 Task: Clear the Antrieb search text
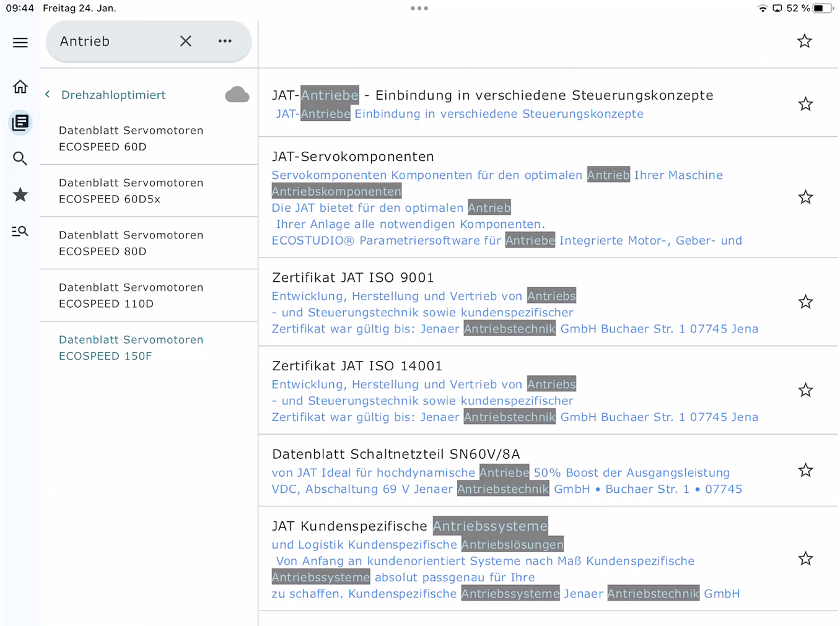point(186,41)
